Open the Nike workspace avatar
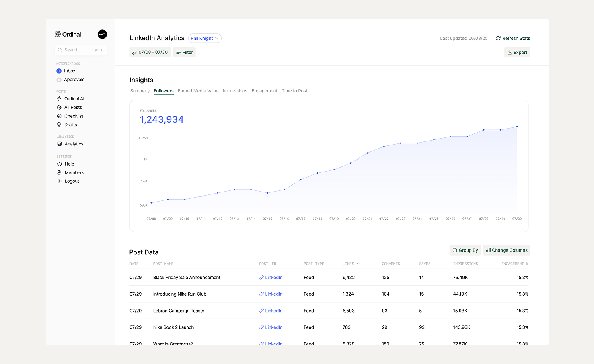This screenshot has height=364, width=594. point(102,34)
